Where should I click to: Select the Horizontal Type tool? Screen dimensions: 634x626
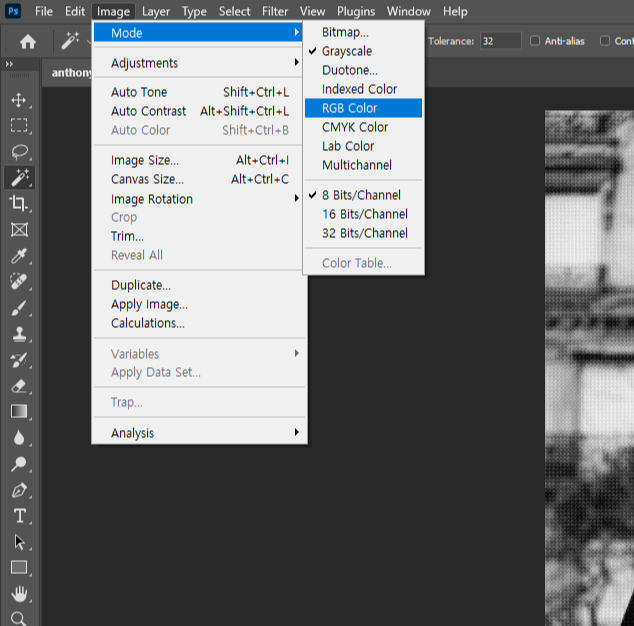19,516
